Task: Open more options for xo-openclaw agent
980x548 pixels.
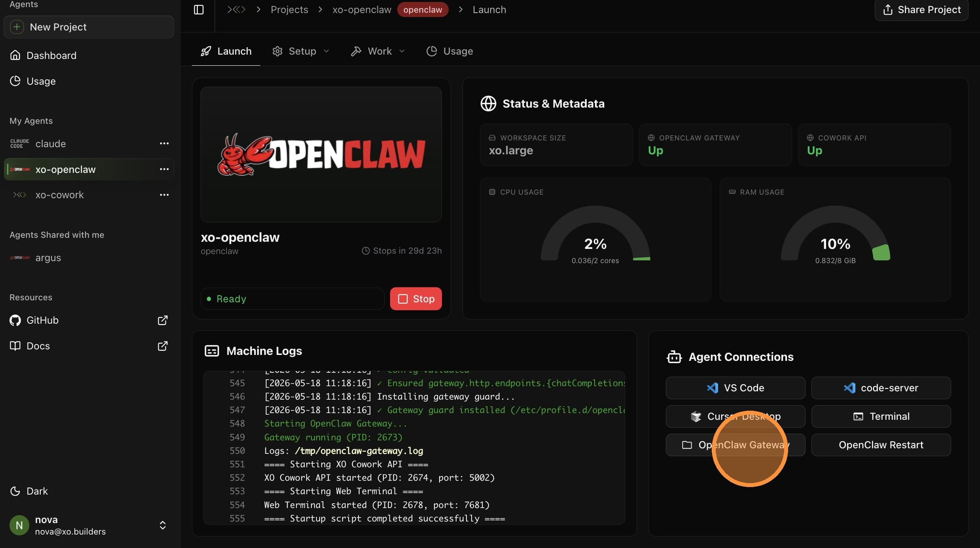Action: point(164,169)
